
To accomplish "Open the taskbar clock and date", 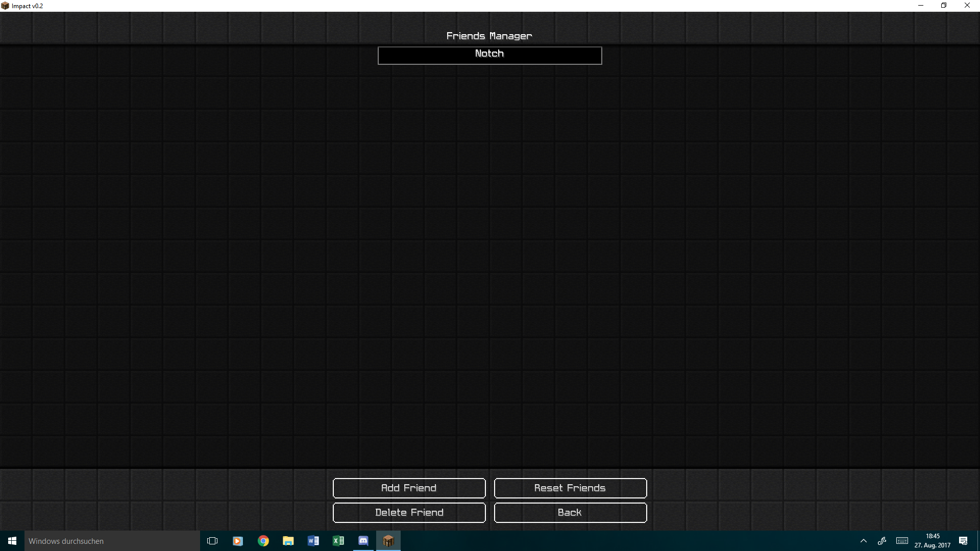I will point(933,541).
